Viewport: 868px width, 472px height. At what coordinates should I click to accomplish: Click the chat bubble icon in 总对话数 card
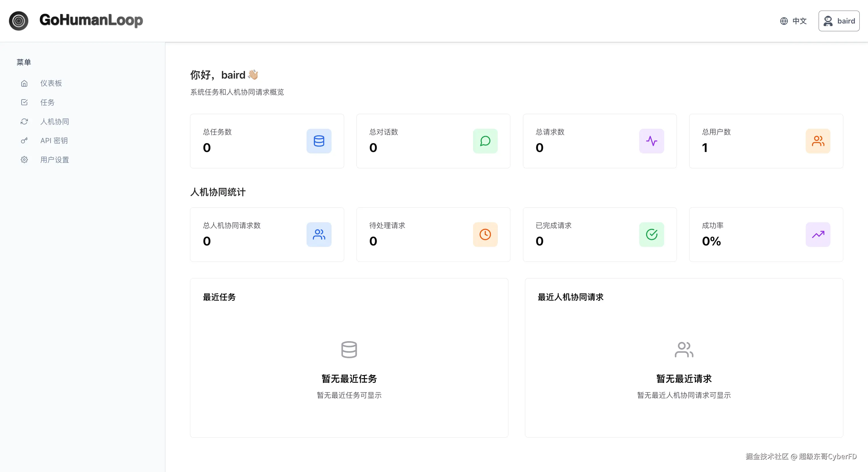[x=485, y=141]
